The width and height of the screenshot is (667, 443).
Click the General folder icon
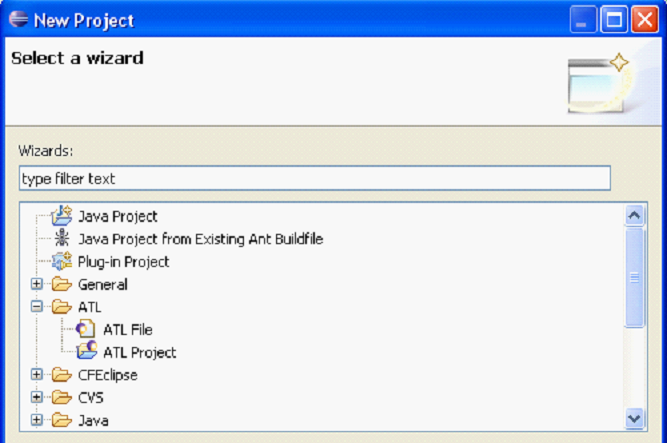pos(62,284)
